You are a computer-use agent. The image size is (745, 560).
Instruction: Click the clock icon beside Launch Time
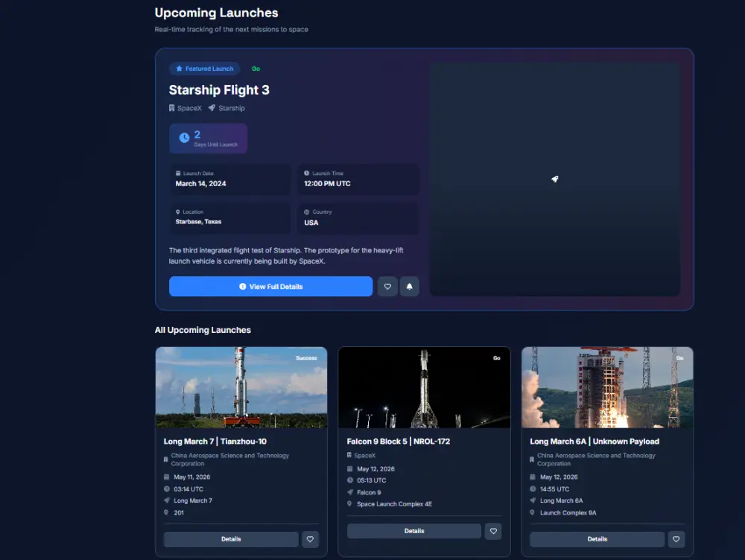point(306,174)
